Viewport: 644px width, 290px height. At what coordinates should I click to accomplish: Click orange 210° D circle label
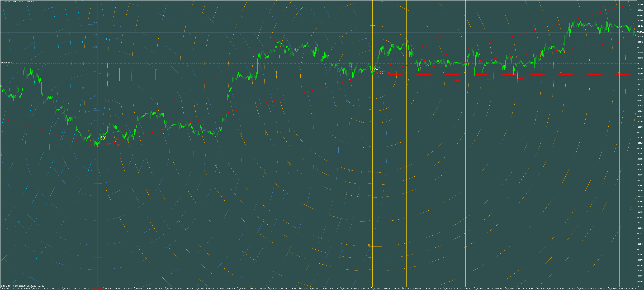(370, 245)
